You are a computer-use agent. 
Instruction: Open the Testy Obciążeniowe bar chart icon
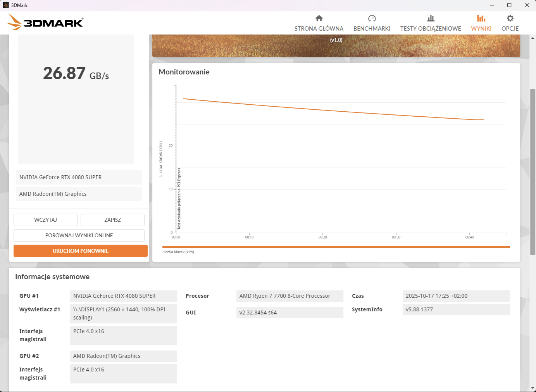pyautogui.click(x=431, y=18)
